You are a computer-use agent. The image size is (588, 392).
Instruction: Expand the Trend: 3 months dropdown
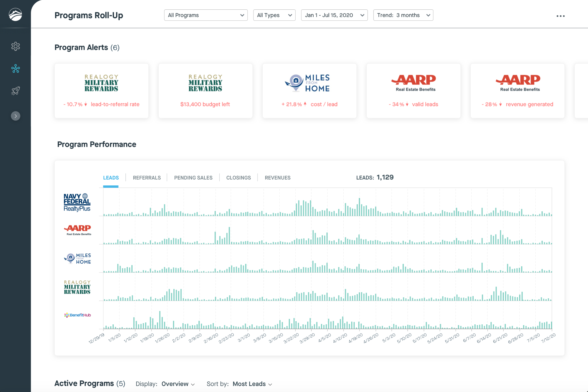point(403,15)
